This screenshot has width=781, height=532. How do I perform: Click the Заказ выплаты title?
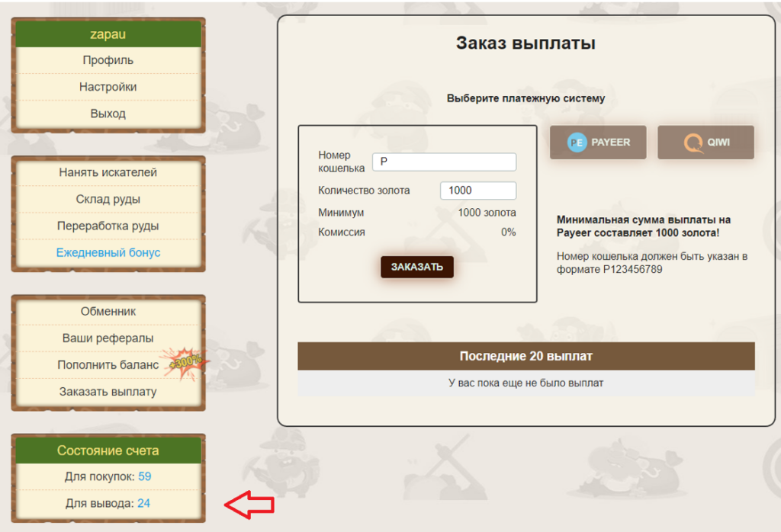[x=526, y=43]
